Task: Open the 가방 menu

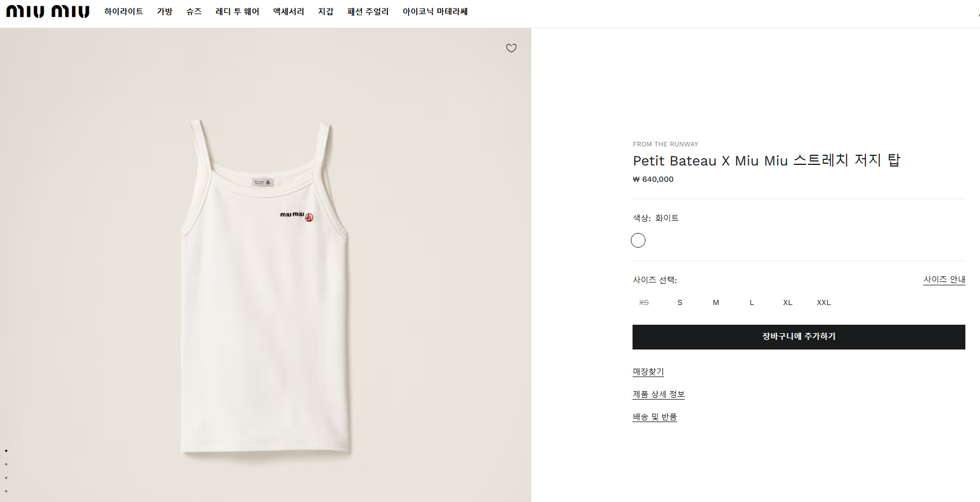Action: pos(165,11)
